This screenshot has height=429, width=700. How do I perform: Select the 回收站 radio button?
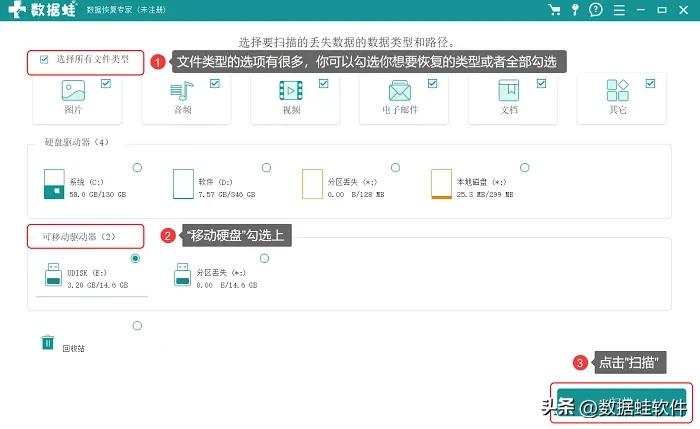137,325
